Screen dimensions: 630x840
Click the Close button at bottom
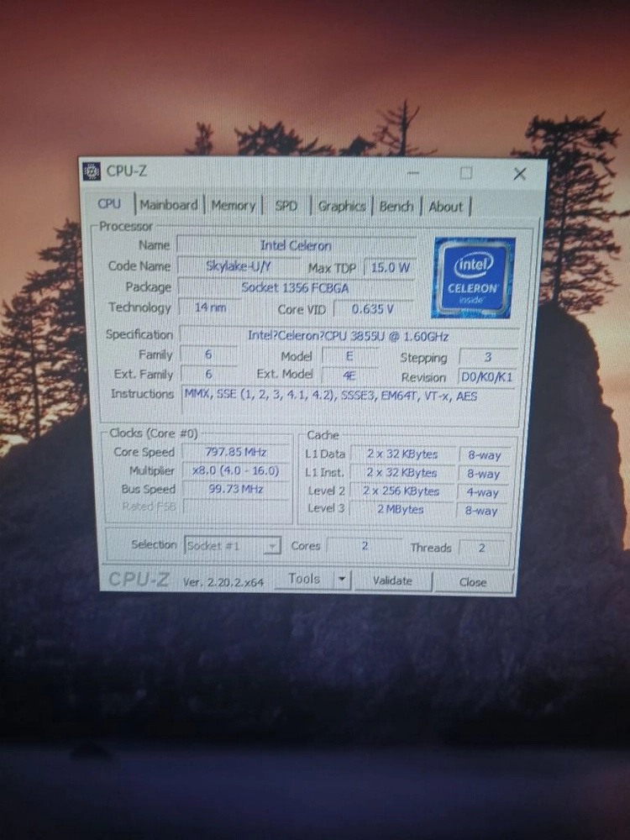473,582
